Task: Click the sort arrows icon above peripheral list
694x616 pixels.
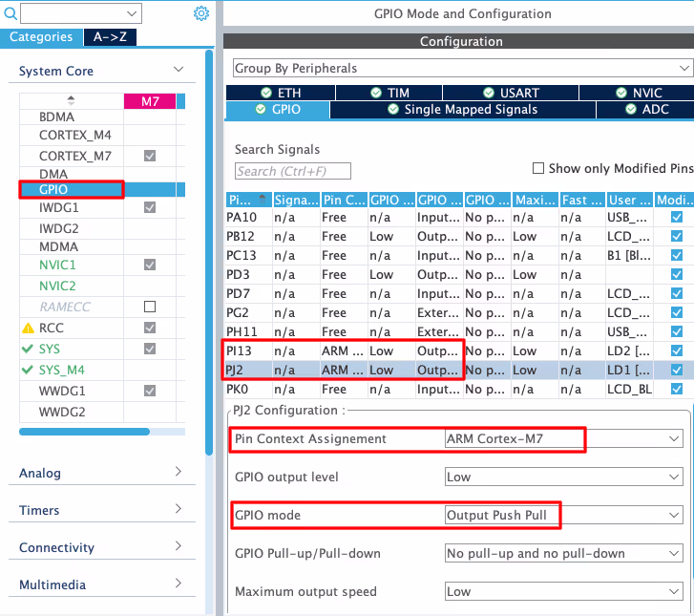Action: [70, 99]
